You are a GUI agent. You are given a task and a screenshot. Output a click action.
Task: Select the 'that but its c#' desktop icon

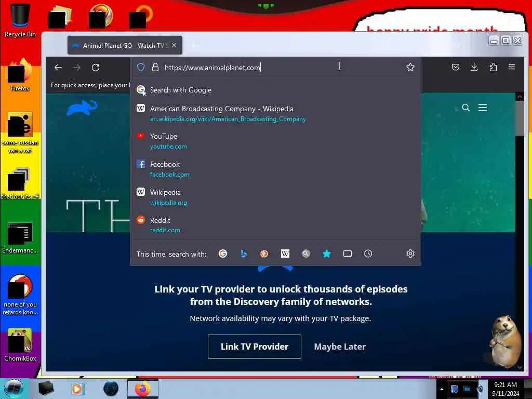[x=20, y=183]
